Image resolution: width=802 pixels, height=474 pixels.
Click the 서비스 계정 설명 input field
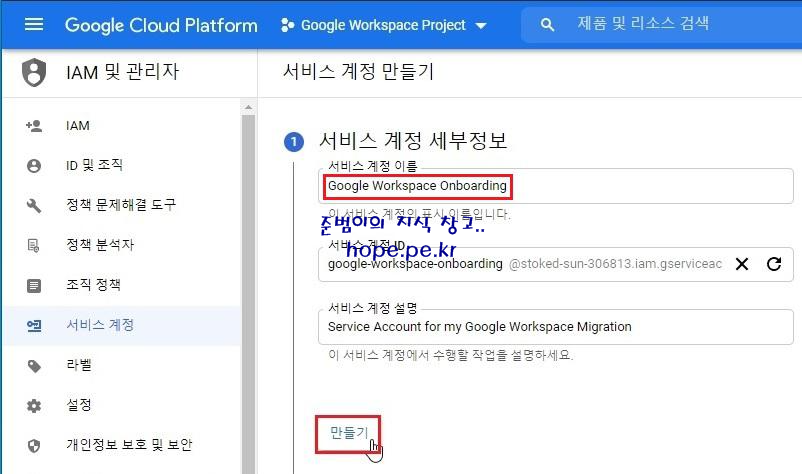pos(555,327)
